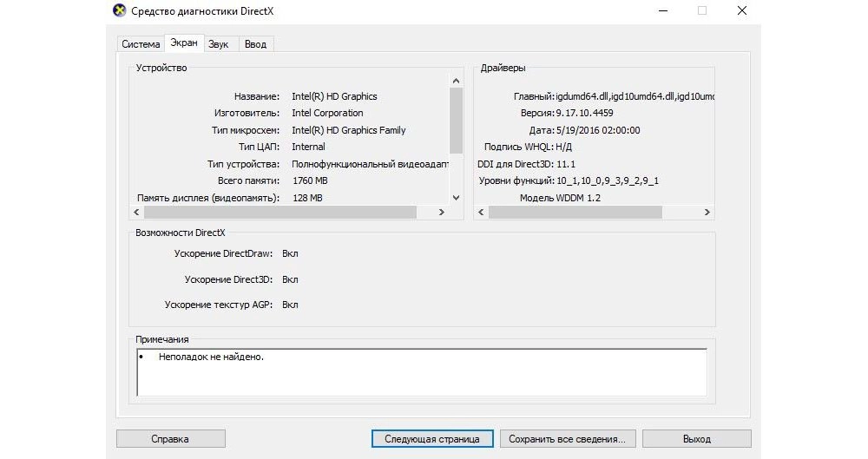Click the 'Вкл' value next to Ускорение Direct3D
The height and width of the screenshot is (459, 868).
click(x=290, y=279)
